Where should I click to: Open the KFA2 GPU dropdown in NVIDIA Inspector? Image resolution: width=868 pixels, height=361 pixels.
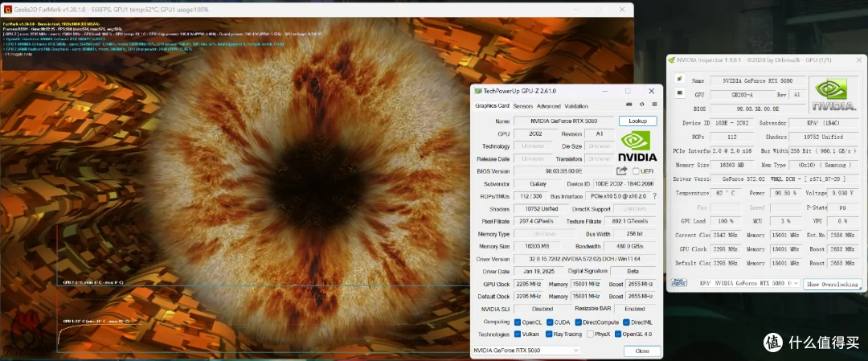click(749, 283)
